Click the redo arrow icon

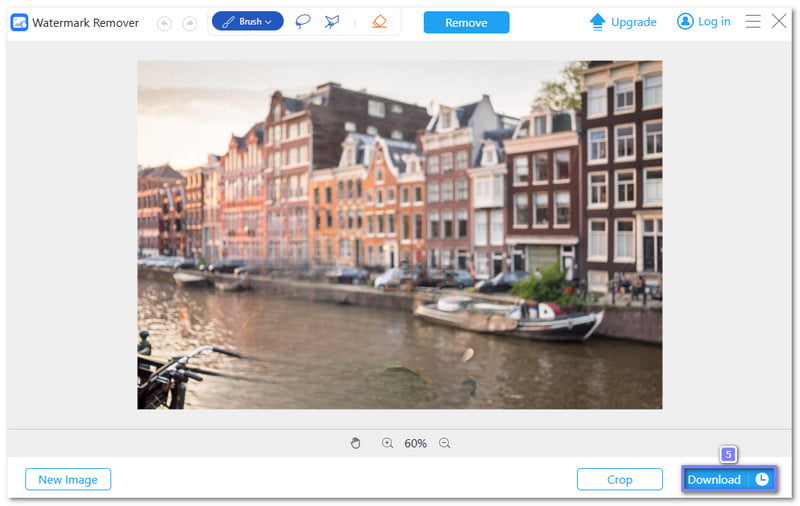tap(190, 22)
